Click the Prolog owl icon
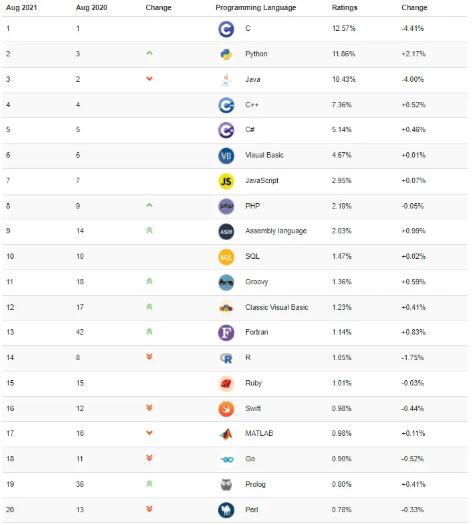The height and width of the screenshot is (525, 472). pos(226,485)
